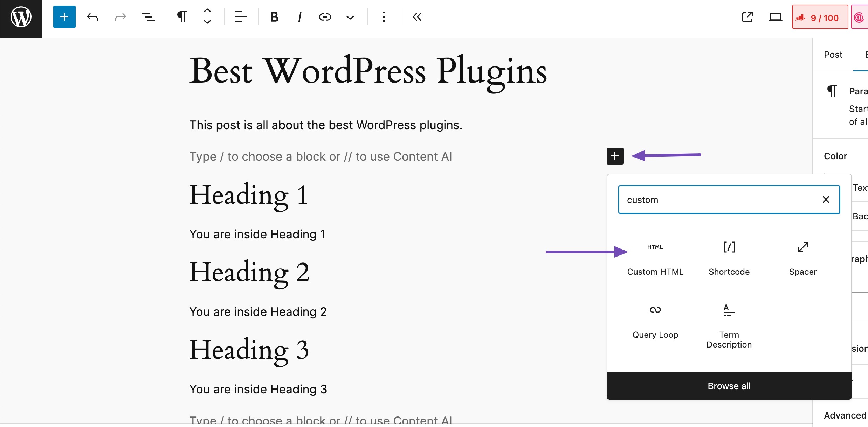Expand the Advanced panel in sidebar
The image size is (868, 427).
845,415
